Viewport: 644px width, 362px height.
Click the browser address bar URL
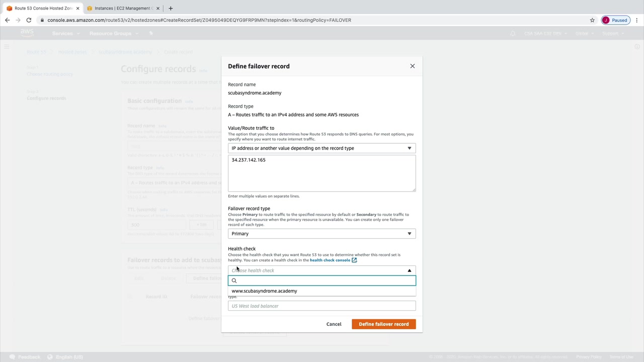199,20
